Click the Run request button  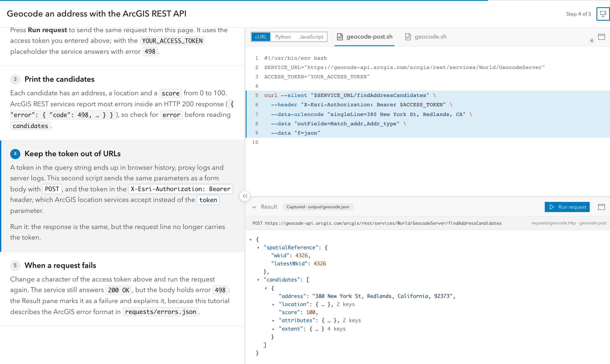(567, 207)
